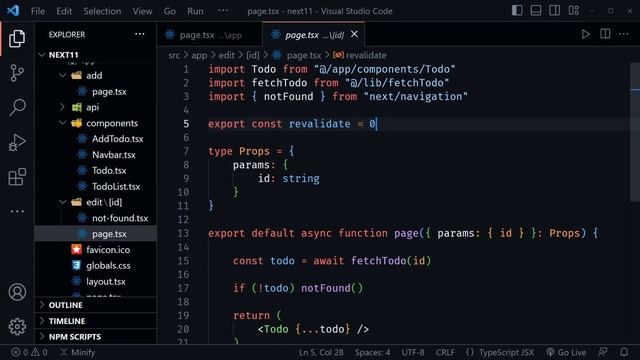Click the revalidate breadcrumb symbol
Screen dimensions: 640x360
360,55
